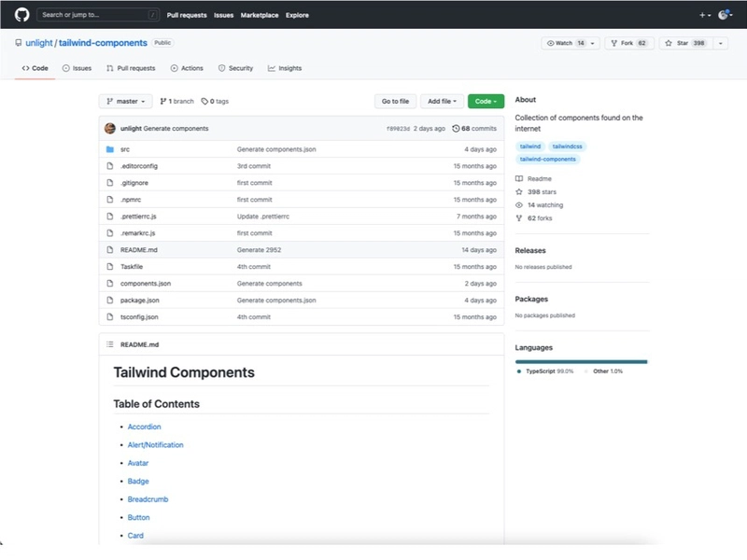This screenshot has width=747, height=560.
Task: Open the tsconfig.json file
Action: (x=139, y=316)
